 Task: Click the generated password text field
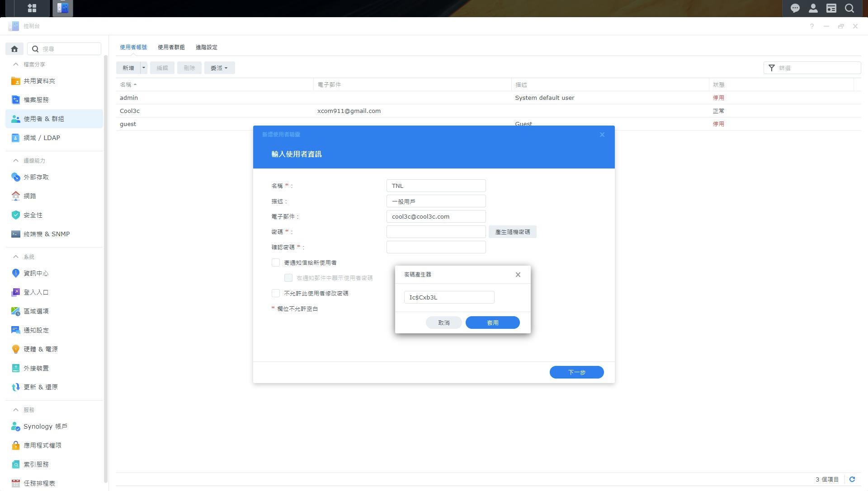(x=449, y=297)
